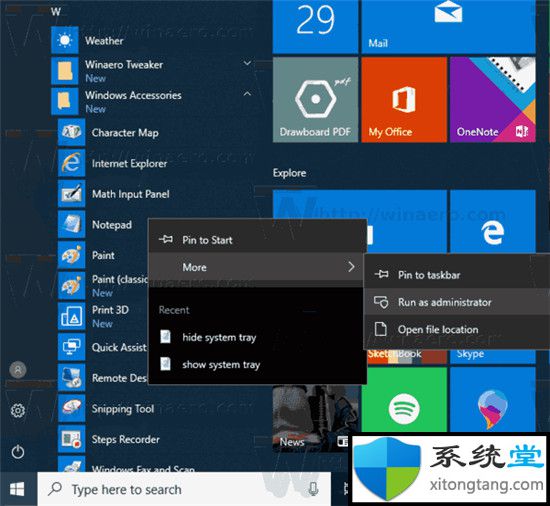550x506 pixels.
Task: Open the Weather app icon
Action: point(65,40)
